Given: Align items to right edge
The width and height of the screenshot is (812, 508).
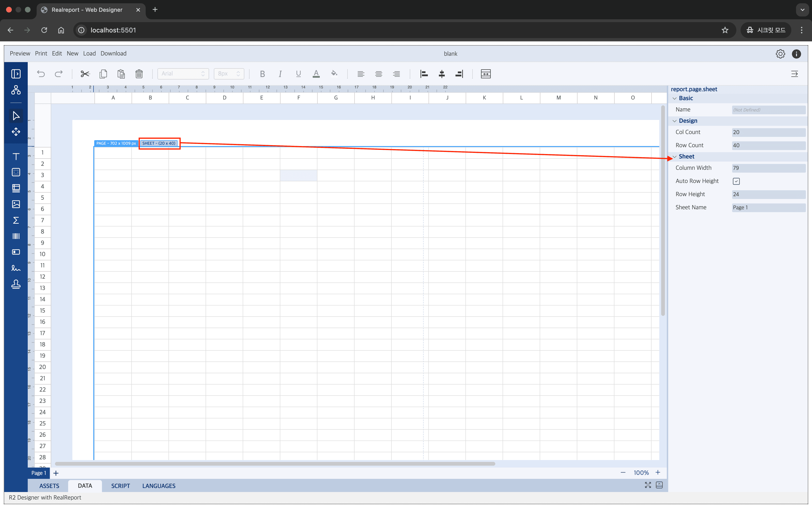Looking at the screenshot, I should point(459,74).
